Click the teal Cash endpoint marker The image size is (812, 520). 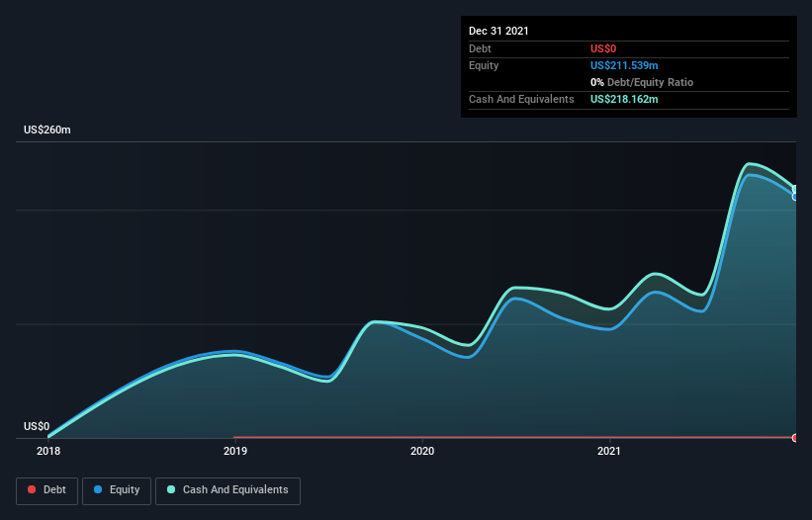point(795,189)
